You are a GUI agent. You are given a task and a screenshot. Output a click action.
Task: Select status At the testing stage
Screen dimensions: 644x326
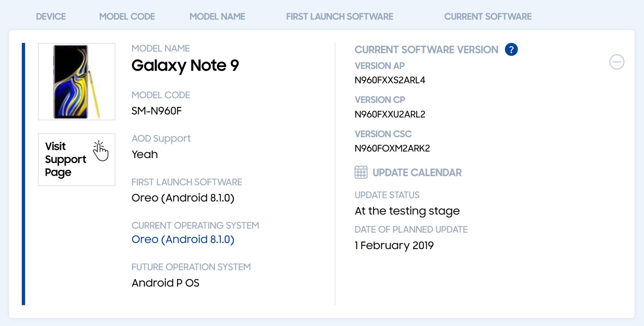click(x=407, y=211)
